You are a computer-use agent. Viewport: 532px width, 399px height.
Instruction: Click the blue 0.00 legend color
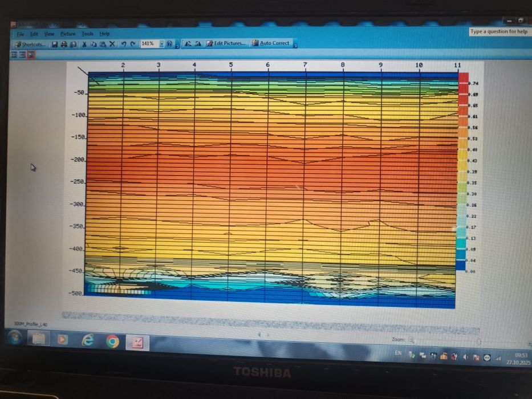pyautogui.click(x=460, y=266)
